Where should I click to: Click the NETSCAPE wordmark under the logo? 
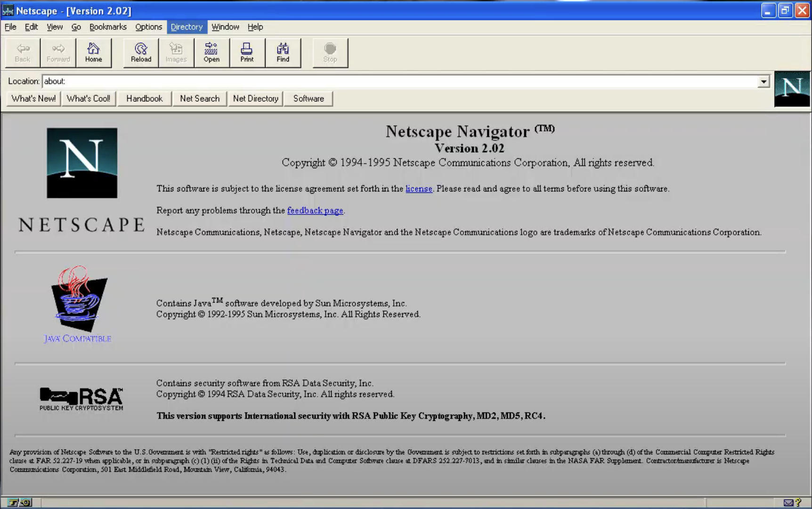tap(81, 225)
